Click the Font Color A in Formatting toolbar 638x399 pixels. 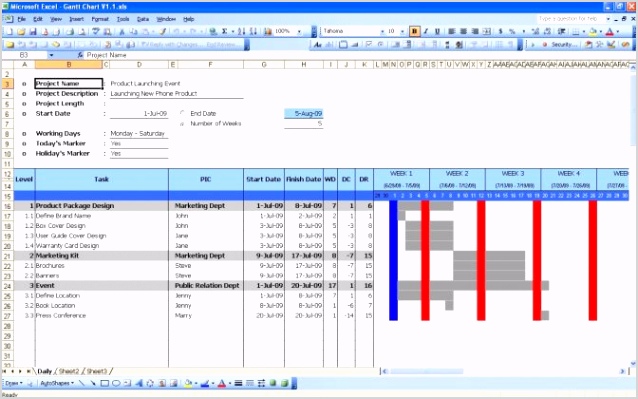tap(610, 31)
